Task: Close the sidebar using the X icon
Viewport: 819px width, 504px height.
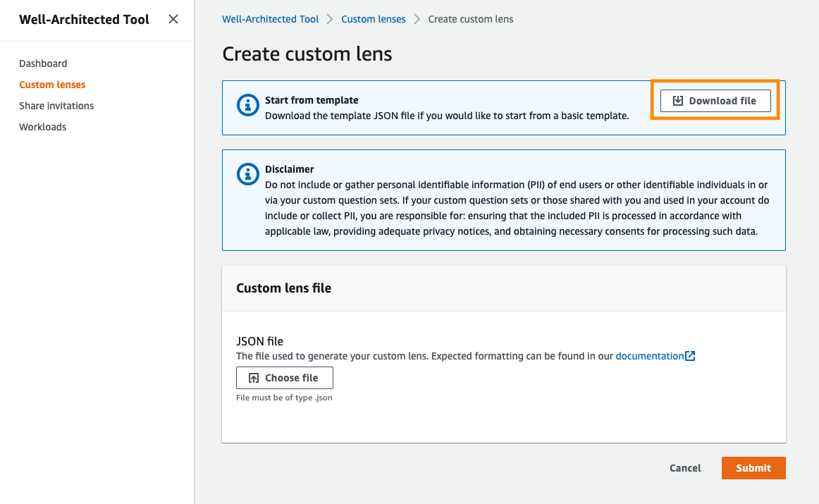Action: point(173,19)
